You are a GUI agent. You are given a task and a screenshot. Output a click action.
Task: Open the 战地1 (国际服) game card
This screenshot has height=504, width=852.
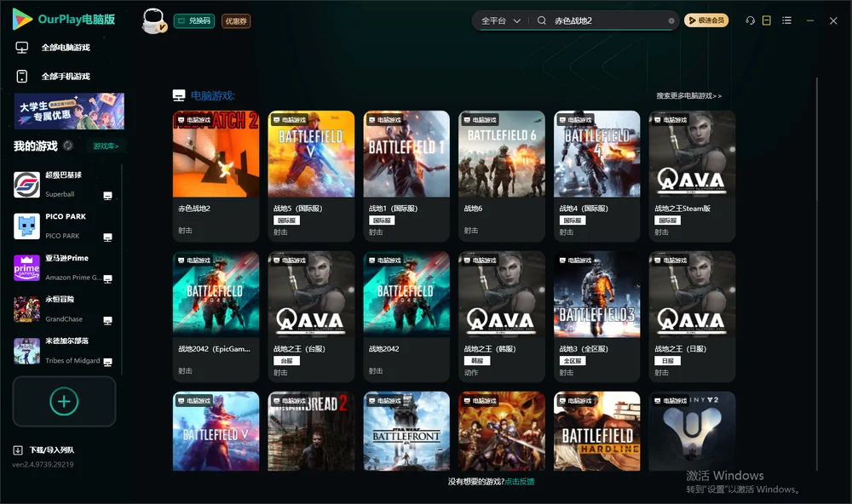406,176
